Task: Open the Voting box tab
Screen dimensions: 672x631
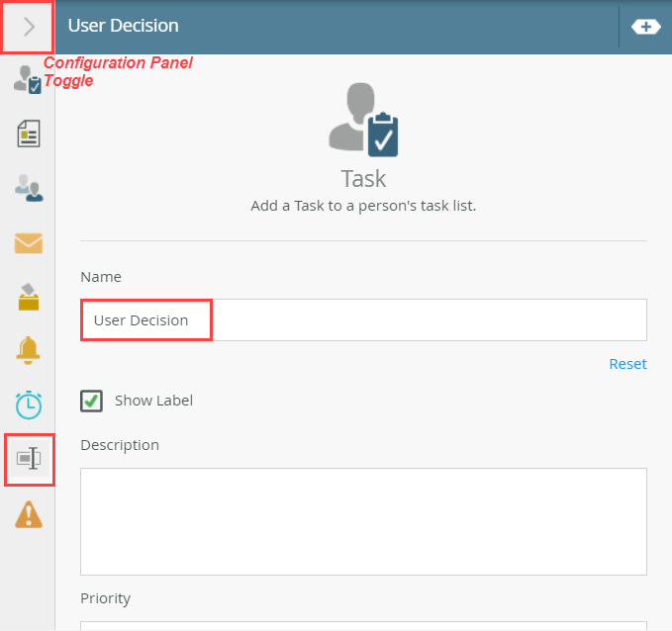Action: point(29,297)
